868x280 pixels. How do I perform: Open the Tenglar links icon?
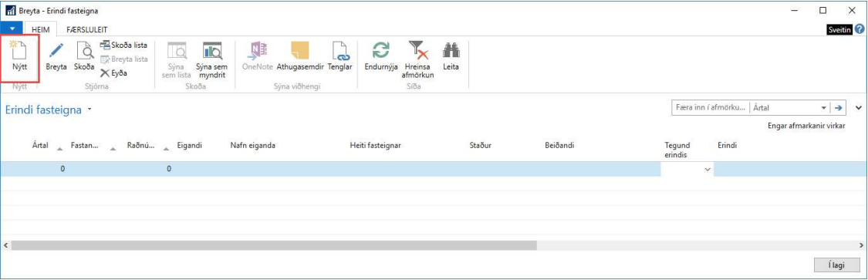[x=340, y=58]
